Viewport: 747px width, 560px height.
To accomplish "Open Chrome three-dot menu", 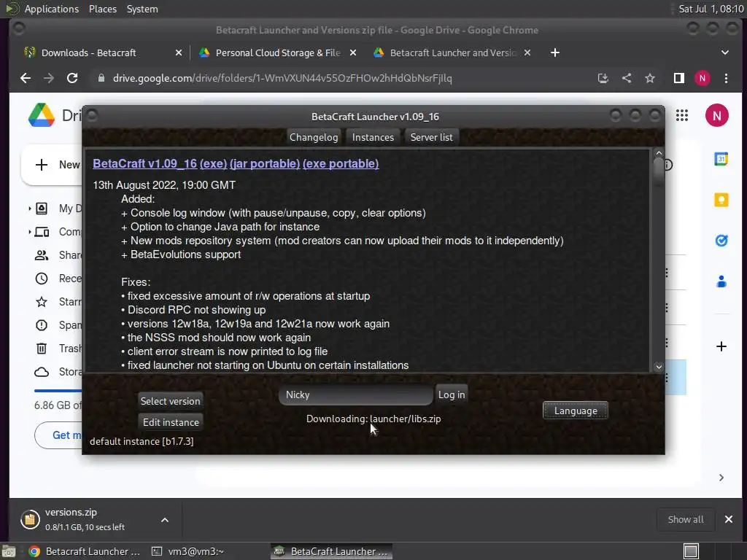I will pyautogui.click(x=726, y=78).
